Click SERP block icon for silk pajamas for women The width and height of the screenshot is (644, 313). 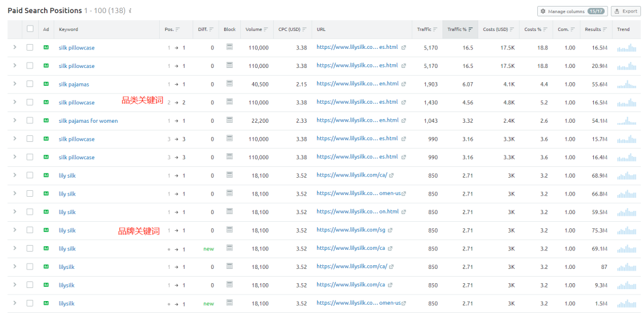coord(230,120)
